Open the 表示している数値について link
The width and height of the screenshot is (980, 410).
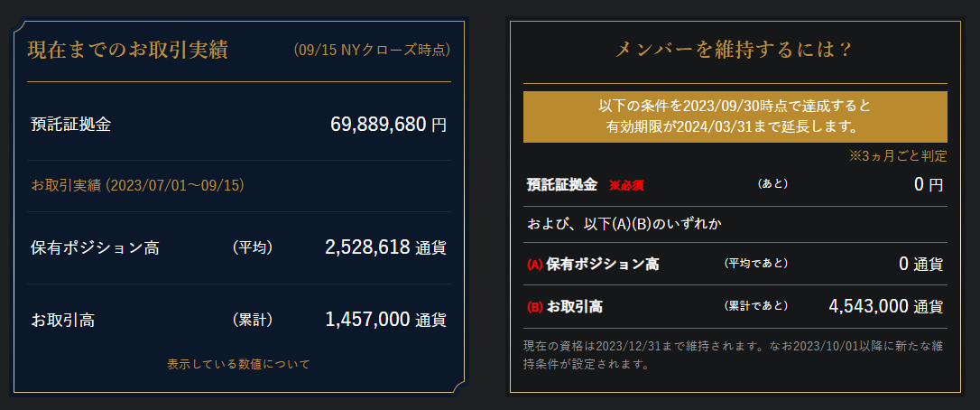tap(238, 364)
